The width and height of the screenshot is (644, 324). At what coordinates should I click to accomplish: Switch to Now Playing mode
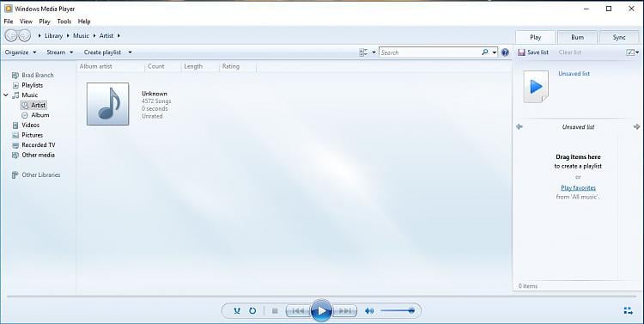[x=628, y=311]
